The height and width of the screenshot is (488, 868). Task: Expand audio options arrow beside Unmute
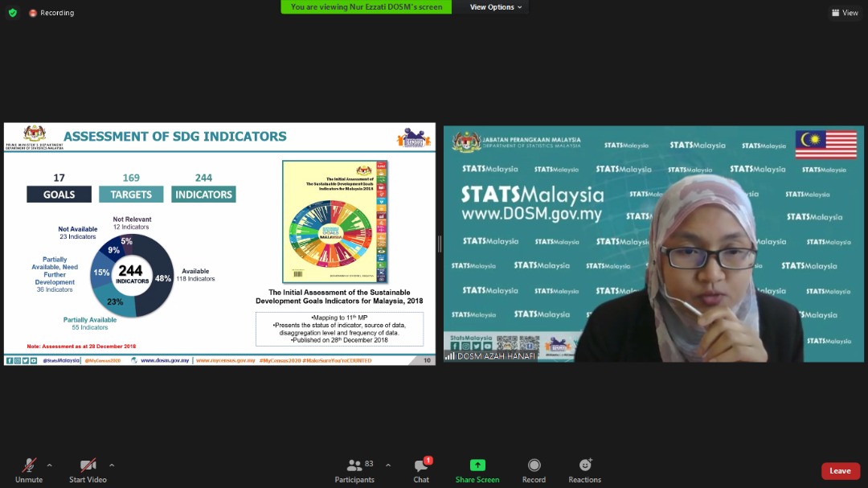50,465
